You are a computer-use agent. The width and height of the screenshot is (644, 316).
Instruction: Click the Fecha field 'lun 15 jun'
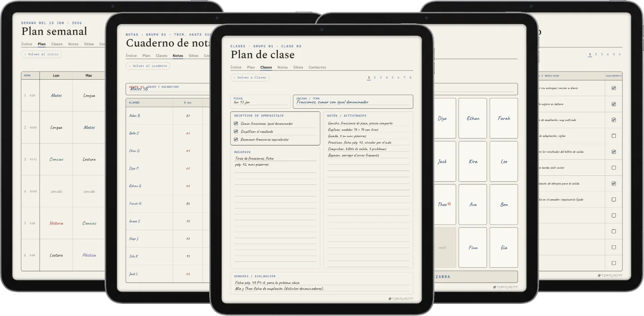[260, 101]
